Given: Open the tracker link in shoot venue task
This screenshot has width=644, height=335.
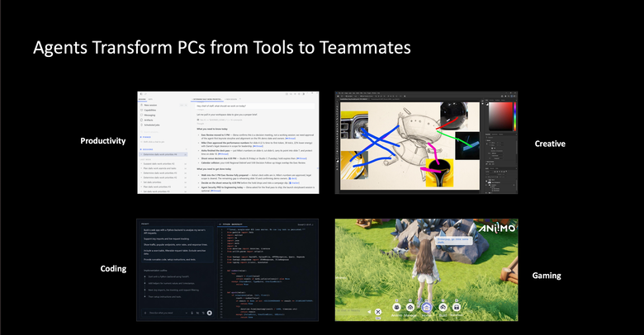Looking at the screenshot, I should [295, 182].
